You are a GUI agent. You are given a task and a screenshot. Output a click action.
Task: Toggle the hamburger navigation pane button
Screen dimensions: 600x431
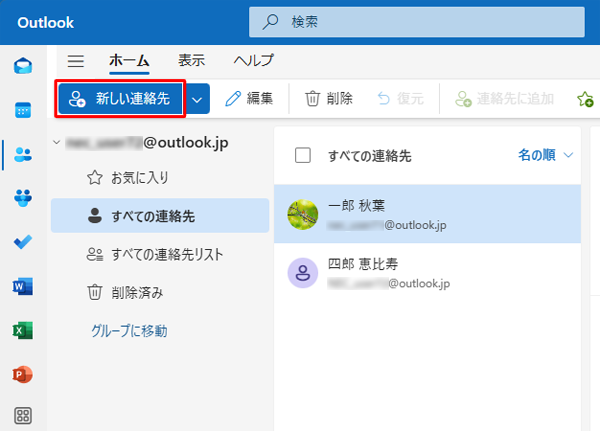tap(76, 61)
